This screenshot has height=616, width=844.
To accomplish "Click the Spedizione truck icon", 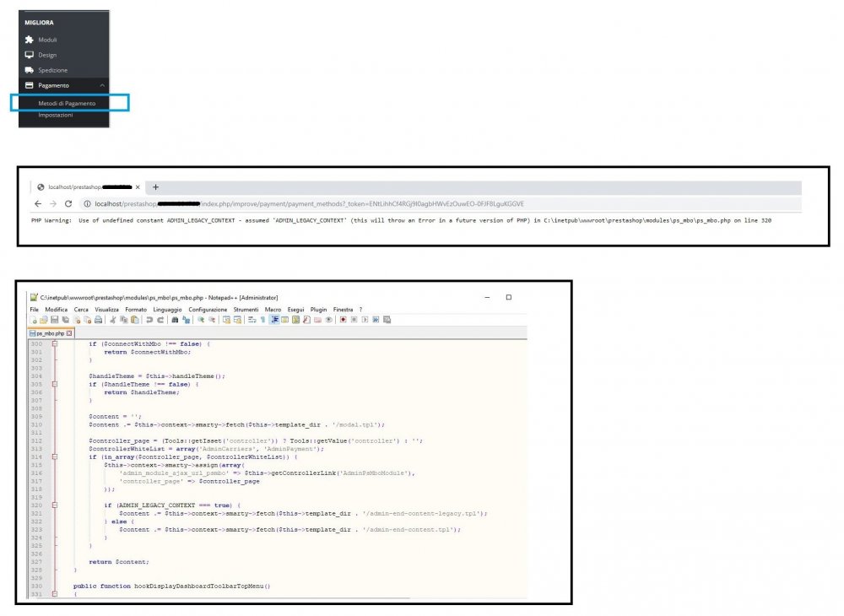I will (x=29, y=70).
